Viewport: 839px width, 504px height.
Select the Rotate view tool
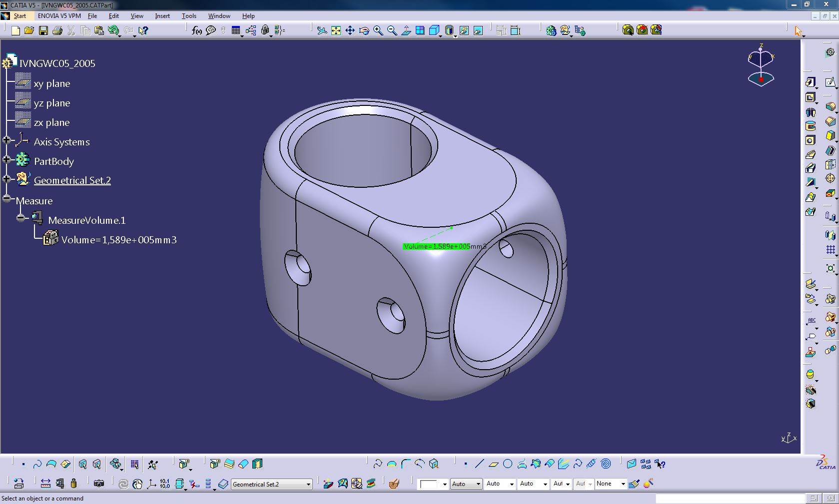click(364, 31)
